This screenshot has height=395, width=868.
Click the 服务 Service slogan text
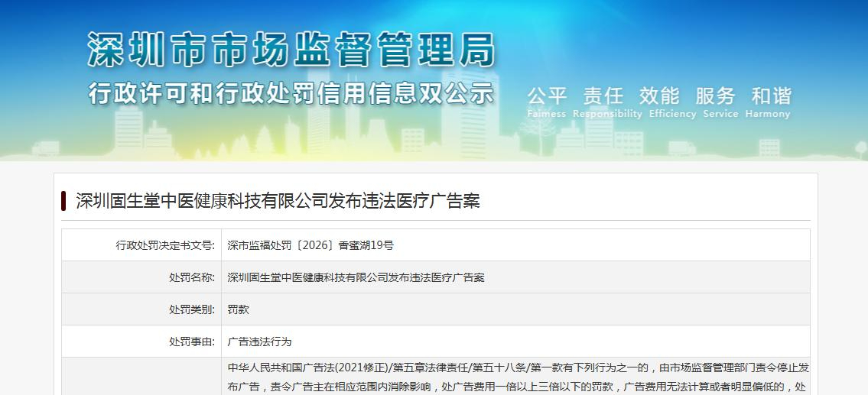(x=720, y=102)
